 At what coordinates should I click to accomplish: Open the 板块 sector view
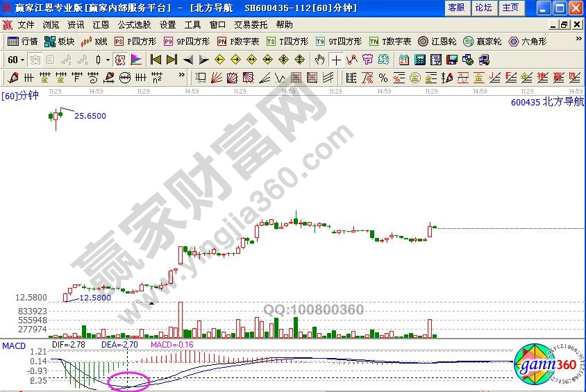coord(59,42)
